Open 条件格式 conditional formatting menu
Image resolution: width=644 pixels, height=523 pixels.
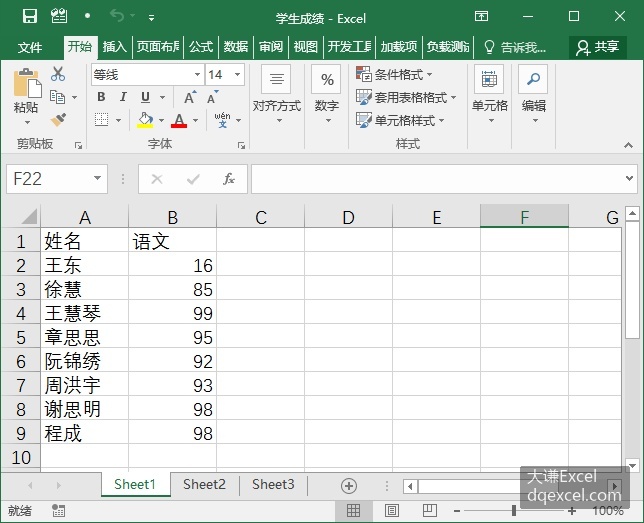click(x=394, y=74)
